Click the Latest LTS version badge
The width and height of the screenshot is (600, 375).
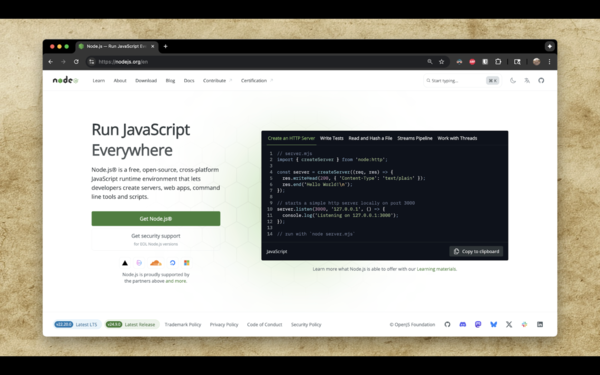click(77, 324)
